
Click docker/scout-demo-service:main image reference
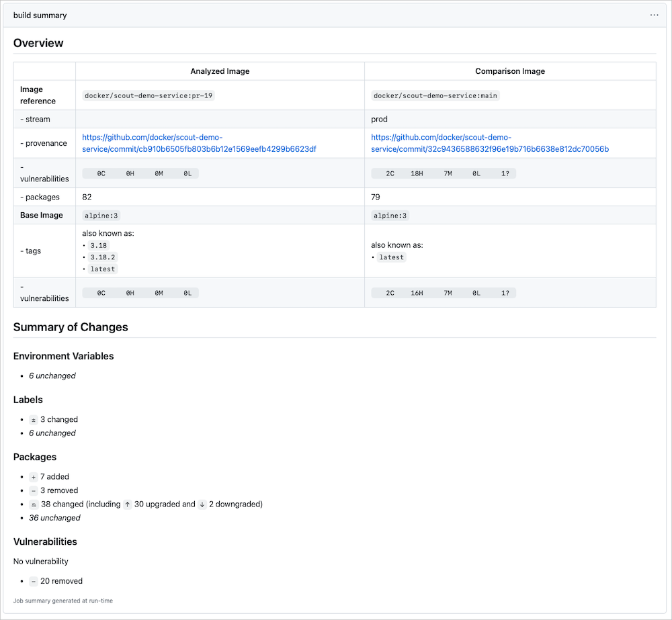pyautogui.click(x=435, y=95)
